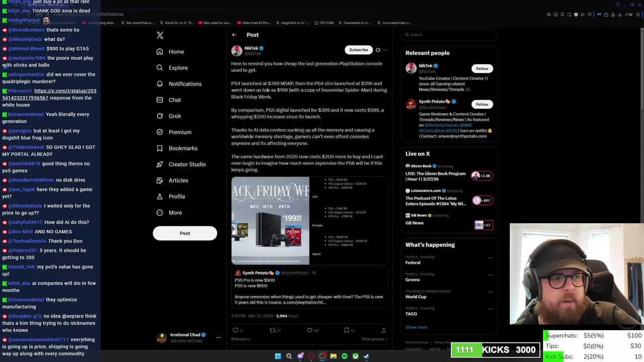Click Show more under What's happening
Image resolution: width=644 pixels, height=362 pixels.
416,327
